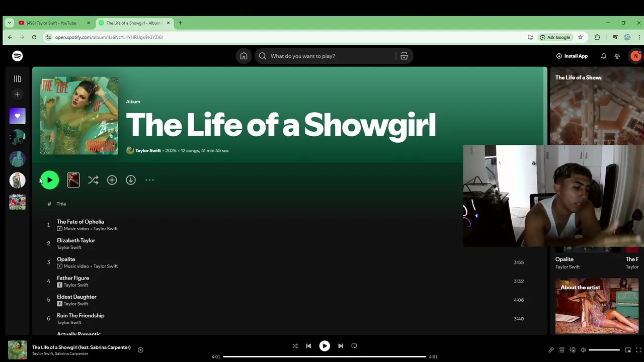
Task: Go to Spotify Home icon
Action: click(244, 56)
